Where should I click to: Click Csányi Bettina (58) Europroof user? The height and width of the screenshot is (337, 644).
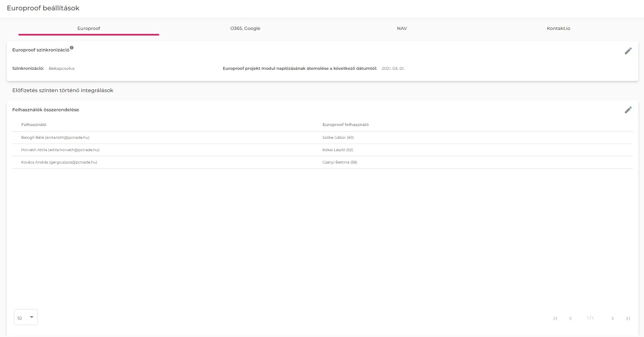click(340, 162)
